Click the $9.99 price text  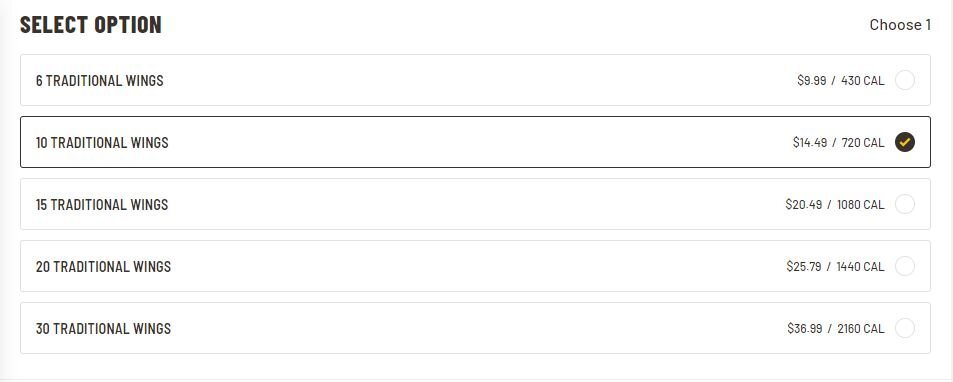click(811, 80)
